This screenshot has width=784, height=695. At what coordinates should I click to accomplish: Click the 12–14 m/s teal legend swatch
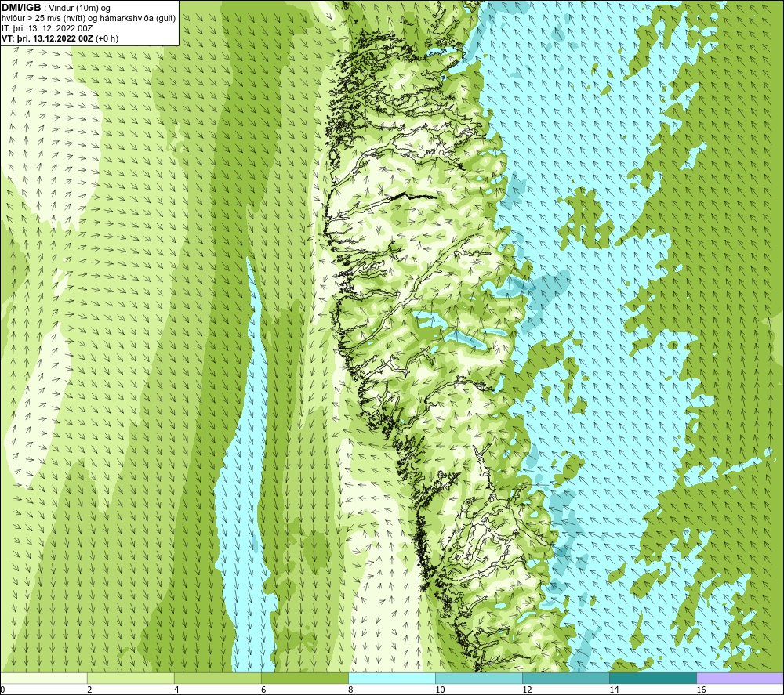[566, 678]
